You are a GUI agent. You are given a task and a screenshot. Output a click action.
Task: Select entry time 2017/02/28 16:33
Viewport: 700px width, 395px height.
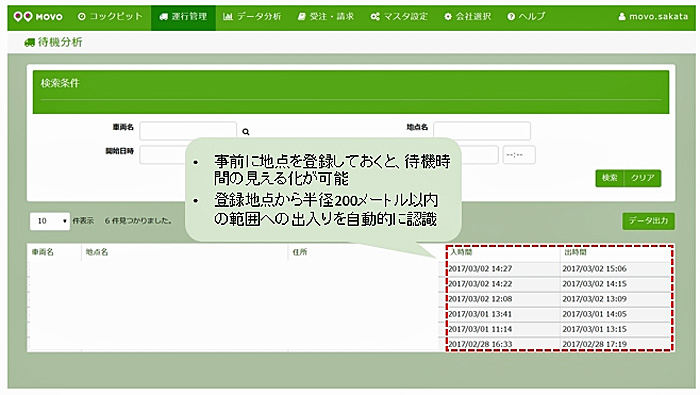480,344
